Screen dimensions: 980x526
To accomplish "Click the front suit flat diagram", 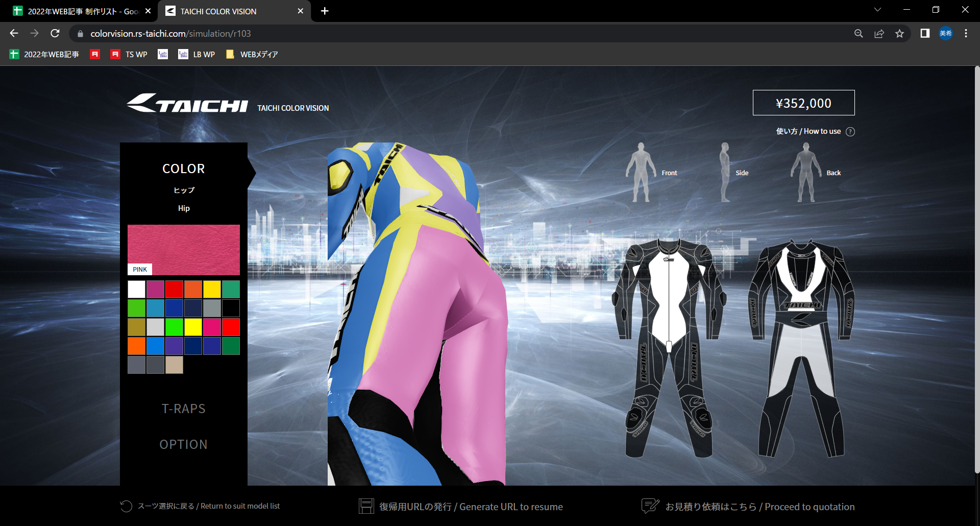I will coord(669,347).
